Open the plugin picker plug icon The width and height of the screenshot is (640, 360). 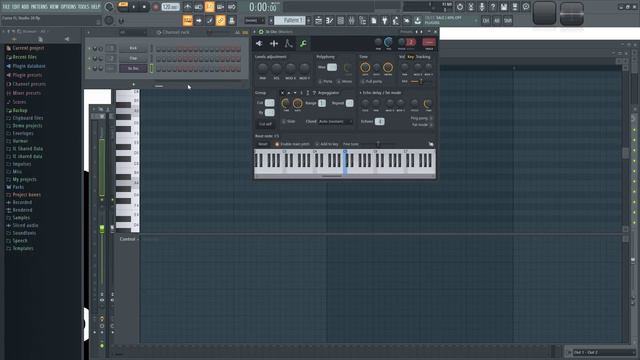[x=384, y=20]
